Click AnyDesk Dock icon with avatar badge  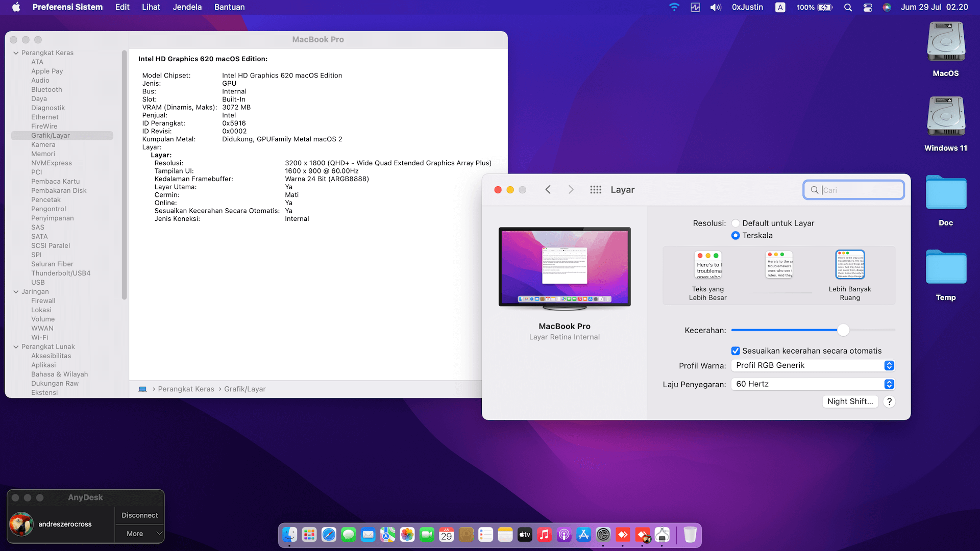(x=643, y=535)
